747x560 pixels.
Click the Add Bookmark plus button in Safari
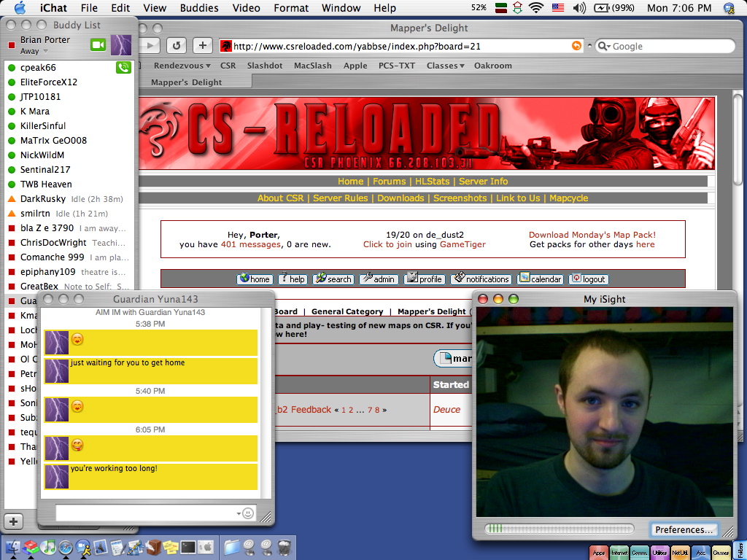(x=202, y=45)
